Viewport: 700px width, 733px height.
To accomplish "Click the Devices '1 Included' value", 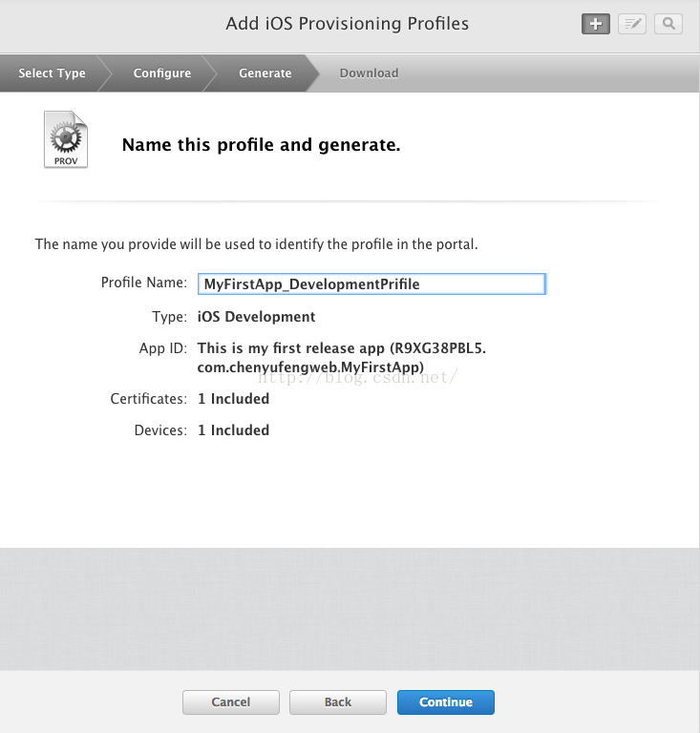I will click(234, 430).
